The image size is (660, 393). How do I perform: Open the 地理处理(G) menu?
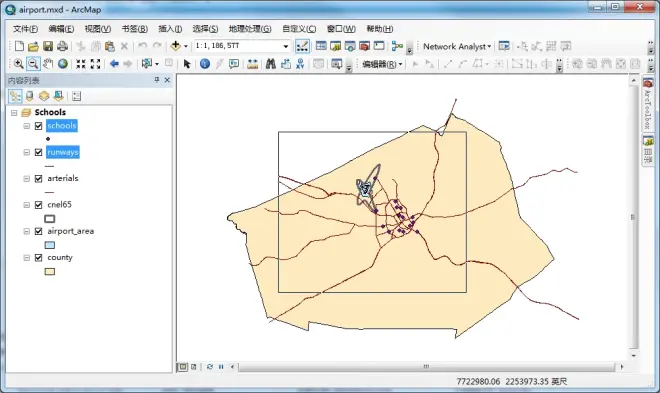(250, 29)
